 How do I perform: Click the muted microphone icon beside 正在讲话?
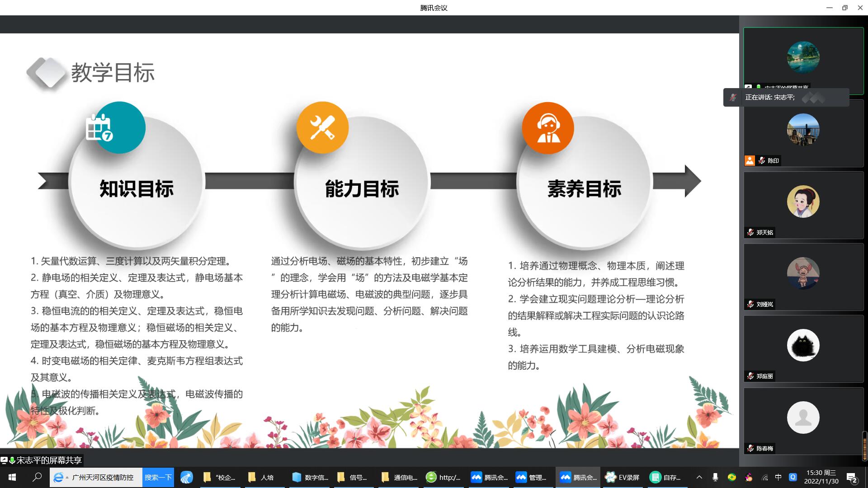click(733, 97)
